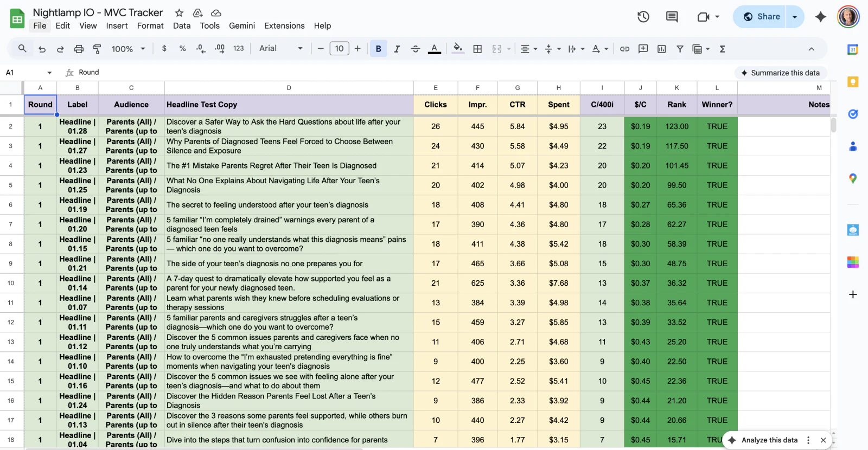This screenshot has width=868, height=450.
Task: Click the move to folder icon
Action: coord(197,12)
